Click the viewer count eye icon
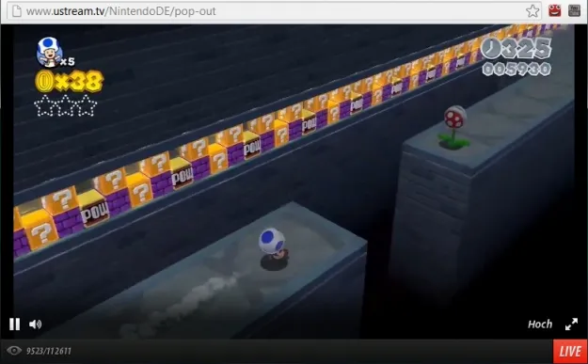 click(x=14, y=351)
